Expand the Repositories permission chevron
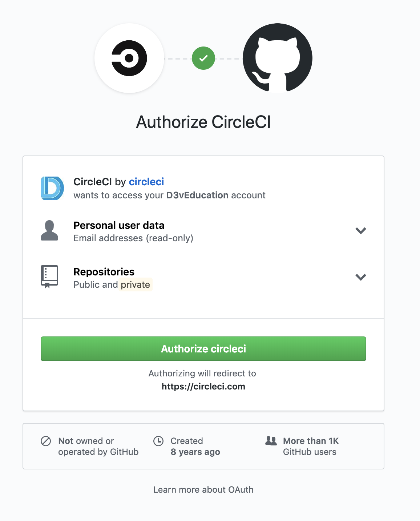420x521 pixels. coord(360,277)
